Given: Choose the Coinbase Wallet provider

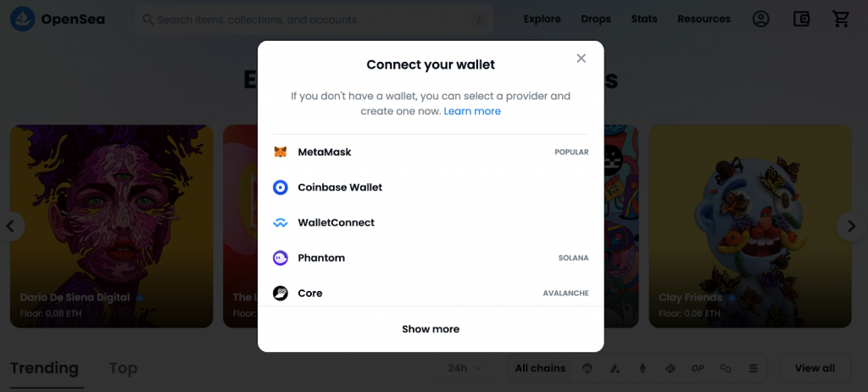Looking at the screenshot, I should coord(431,188).
